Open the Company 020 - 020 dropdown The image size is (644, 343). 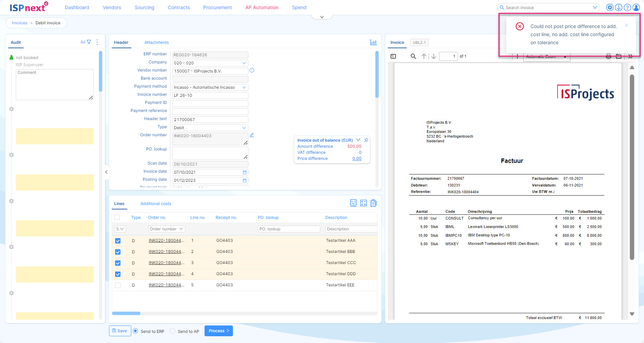coord(210,63)
